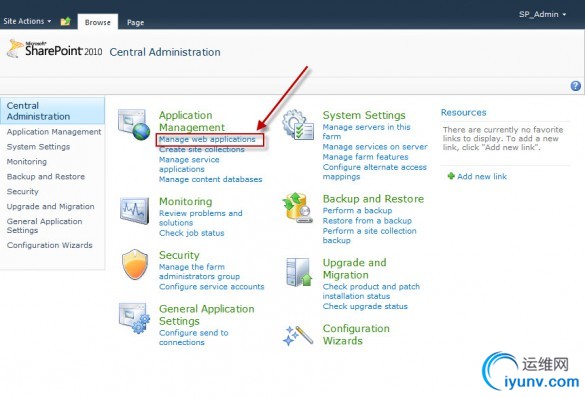Image resolution: width=585 pixels, height=398 pixels.
Task: Click the Application Management globe icon
Action: click(134, 124)
